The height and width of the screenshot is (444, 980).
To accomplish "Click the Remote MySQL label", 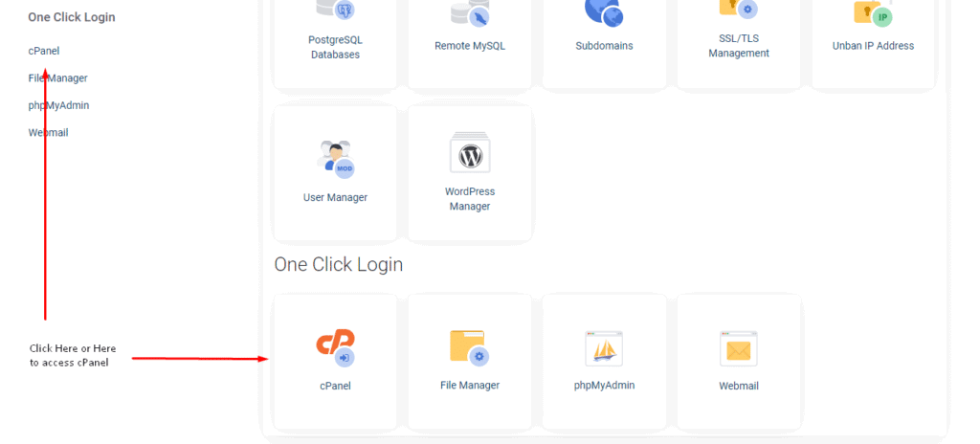I will pyautogui.click(x=470, y=46).
